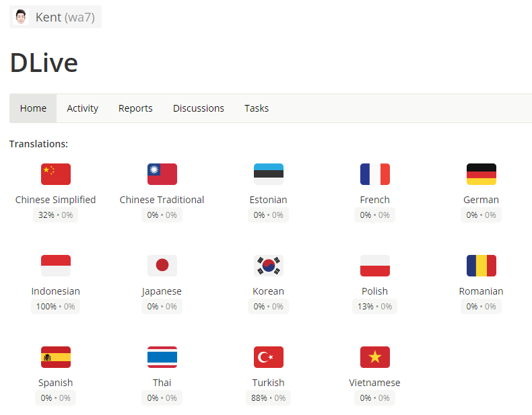Click the German 0% progress badge
Viewport: 532px width, 415px height.
[x=481, y=215]
